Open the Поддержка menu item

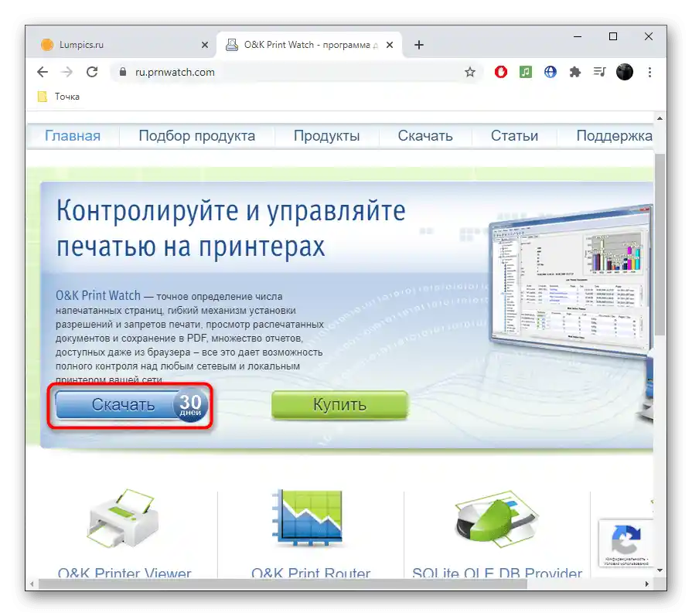pyautogui.click(x=614, y=135)
